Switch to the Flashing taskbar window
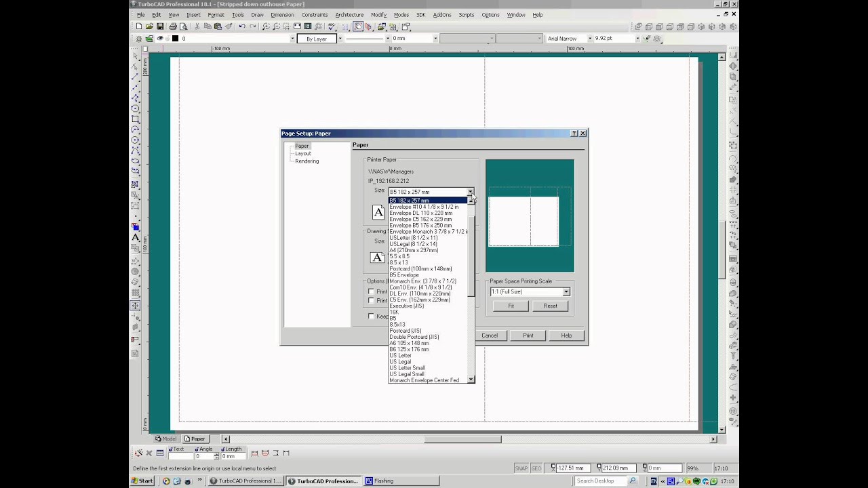 tap(401, 481)
